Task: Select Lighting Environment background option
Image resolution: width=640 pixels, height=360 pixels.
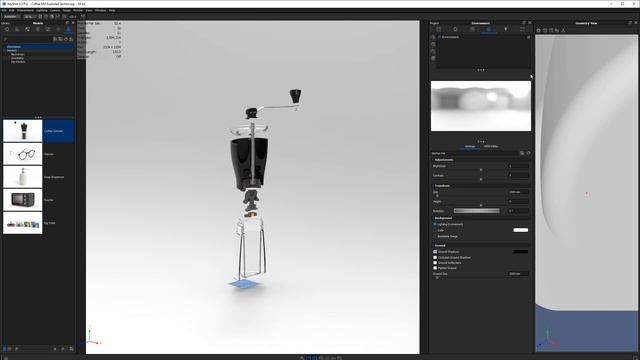Action: point(435,224)
